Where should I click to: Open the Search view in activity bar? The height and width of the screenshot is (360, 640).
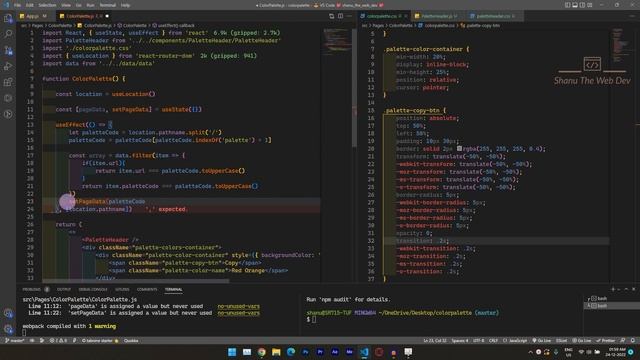(x=8, y=34)
